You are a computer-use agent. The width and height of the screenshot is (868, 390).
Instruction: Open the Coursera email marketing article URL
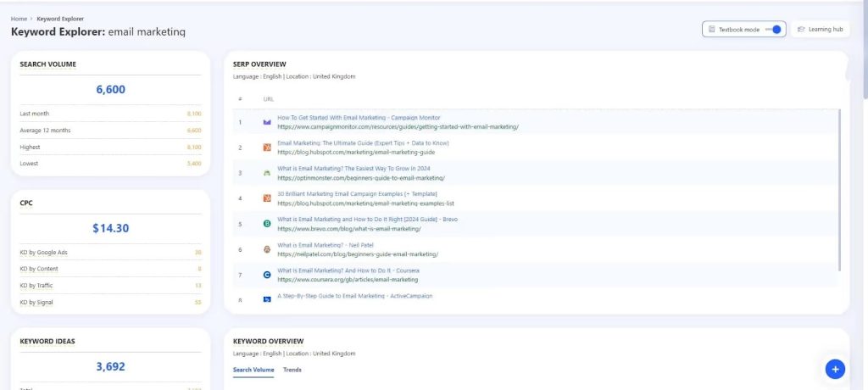tap(348, 279)
